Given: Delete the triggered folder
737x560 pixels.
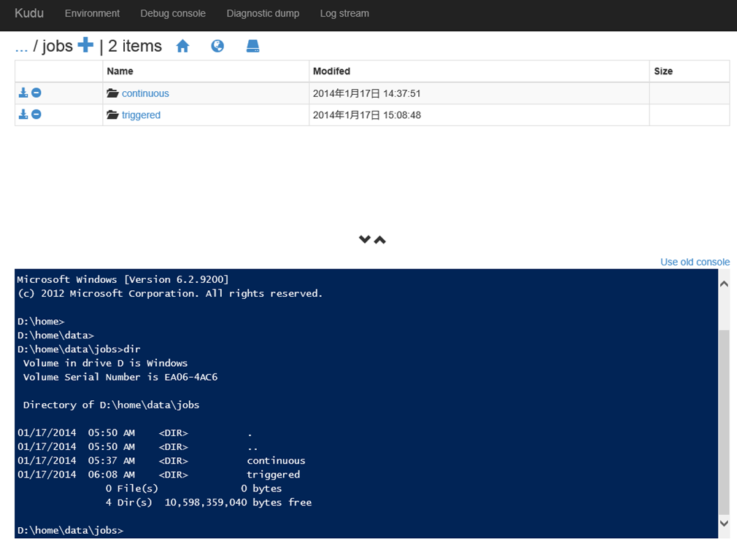Looking at the screenshot, I should 36,114.
